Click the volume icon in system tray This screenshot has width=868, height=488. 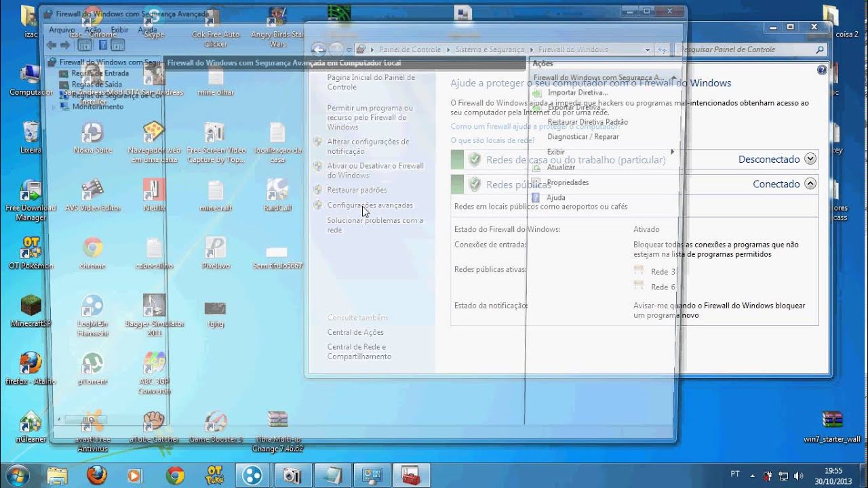tap(798, 476)
